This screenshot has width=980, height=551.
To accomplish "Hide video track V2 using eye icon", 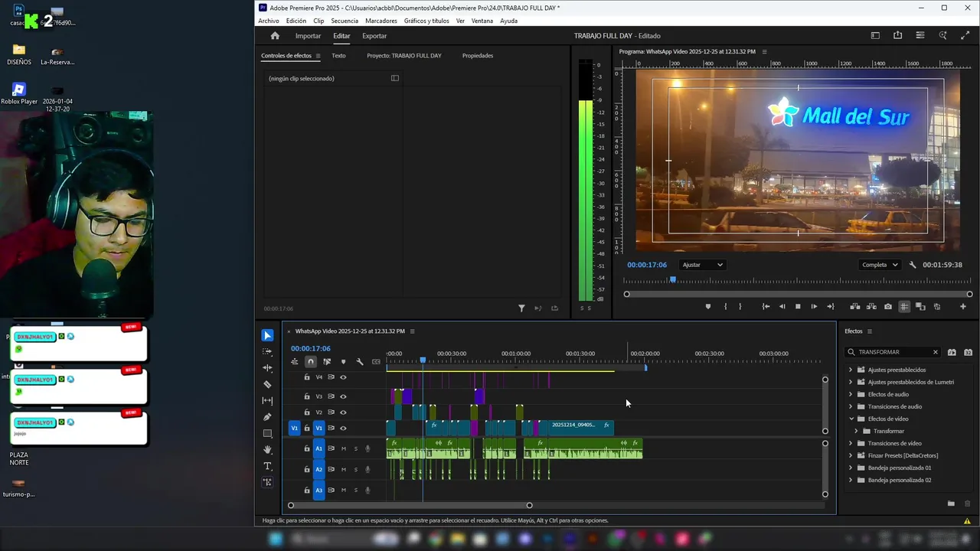I will pos(343,412).
